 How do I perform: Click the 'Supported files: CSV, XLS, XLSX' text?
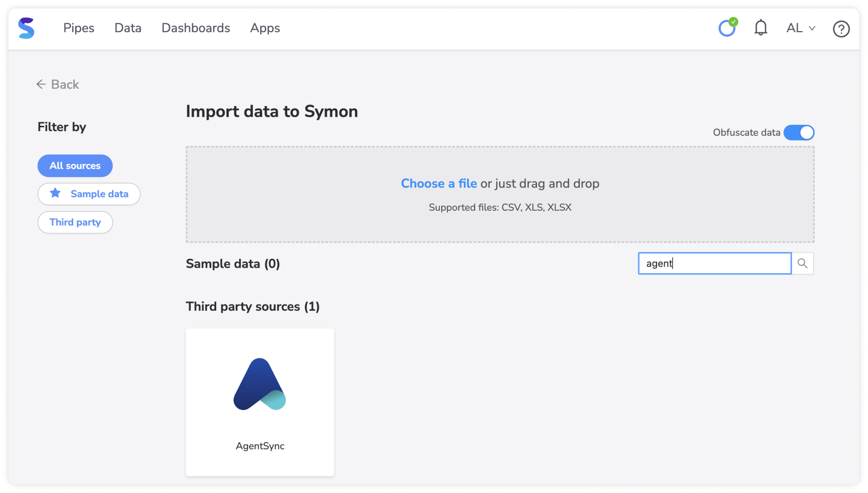click(x=500, y=207)
